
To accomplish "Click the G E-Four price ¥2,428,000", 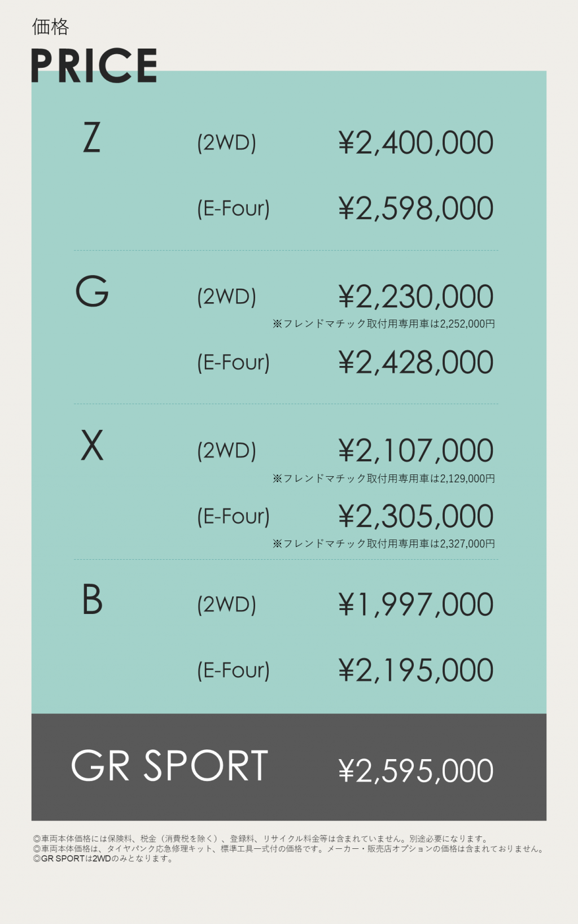I will 416,363.
